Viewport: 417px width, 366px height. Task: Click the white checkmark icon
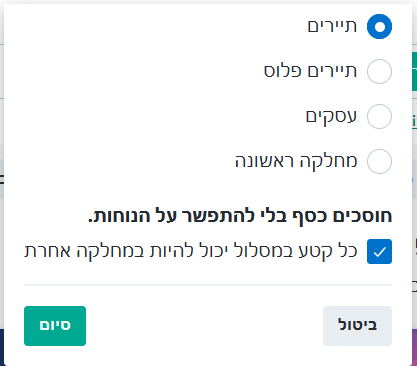(x=380, y=252)
